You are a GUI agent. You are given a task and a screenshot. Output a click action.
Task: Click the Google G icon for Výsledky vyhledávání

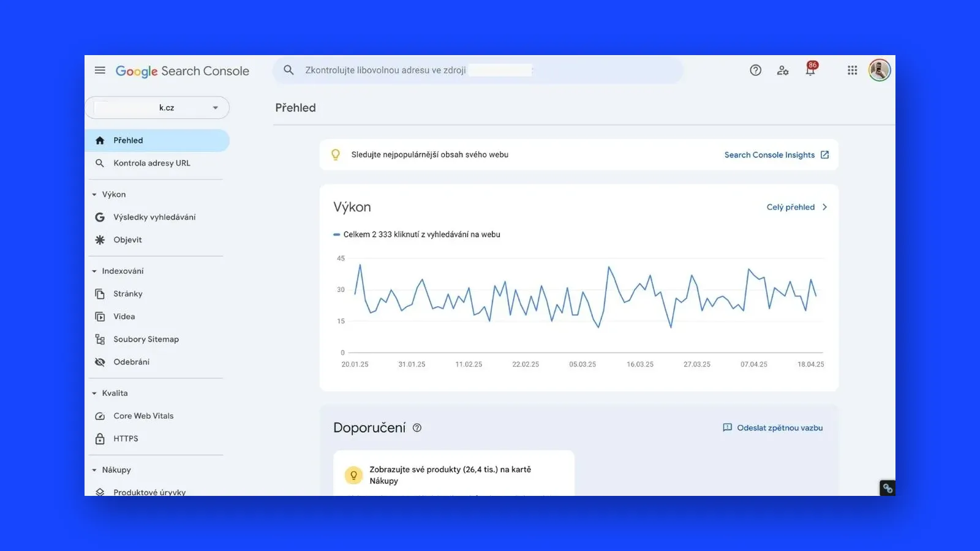coord(100,217)
